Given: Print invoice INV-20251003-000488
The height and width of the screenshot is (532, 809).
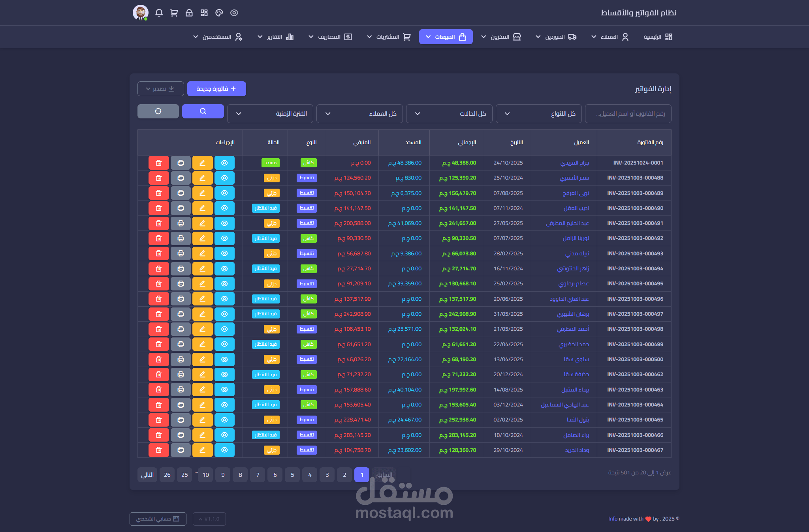Looking at the screenshot, I should (x=181, y=178).
